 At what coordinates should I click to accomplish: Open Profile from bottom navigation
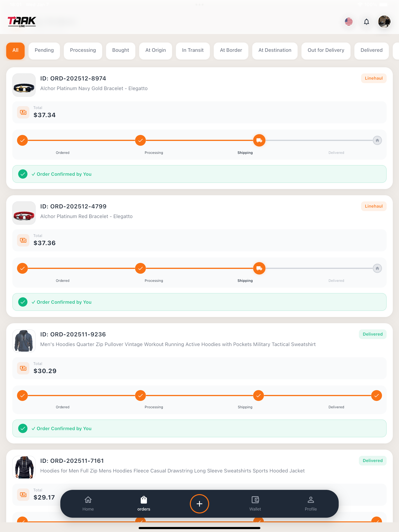[x=310, y=504]
